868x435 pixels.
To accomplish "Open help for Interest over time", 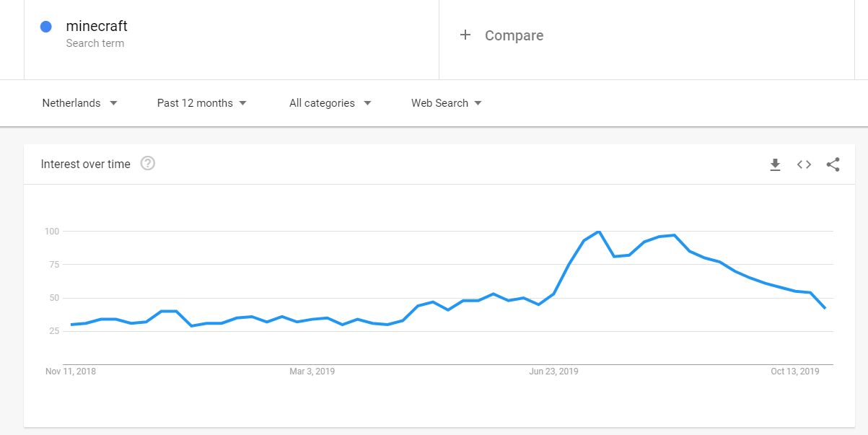I will point(148,164).
